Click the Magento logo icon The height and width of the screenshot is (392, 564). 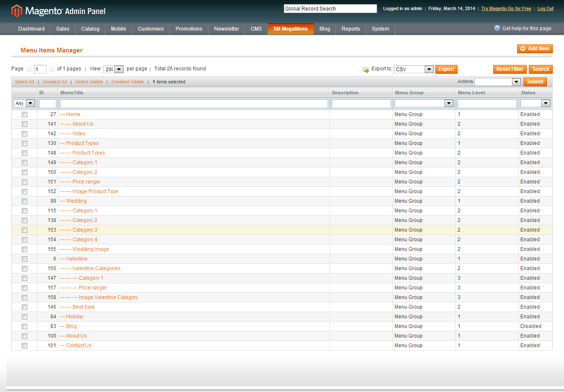tap(16, 10)
